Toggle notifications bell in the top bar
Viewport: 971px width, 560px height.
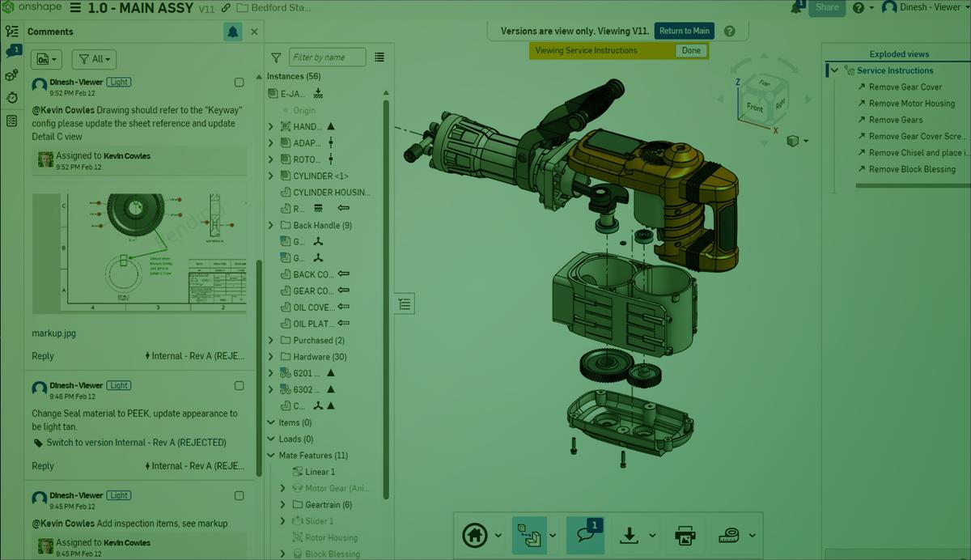pyautogui.click(x=796, y=7)
